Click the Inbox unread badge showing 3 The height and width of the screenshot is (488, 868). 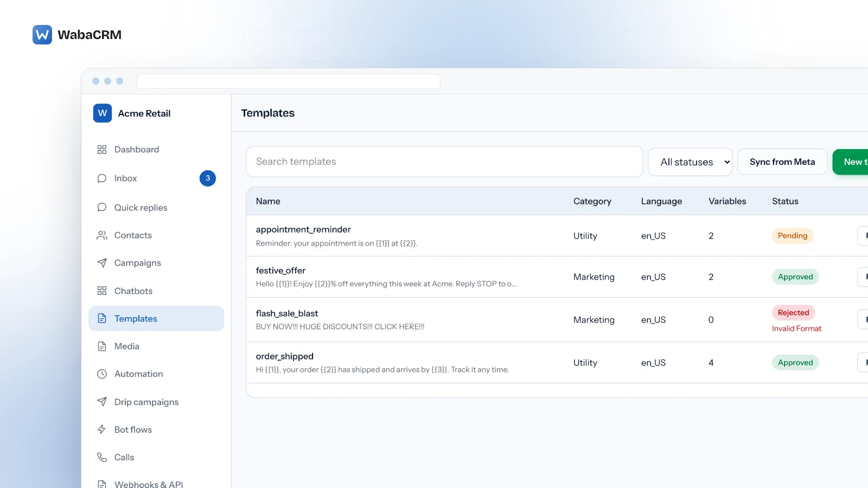pyautogui.click(x=208, y=178)
